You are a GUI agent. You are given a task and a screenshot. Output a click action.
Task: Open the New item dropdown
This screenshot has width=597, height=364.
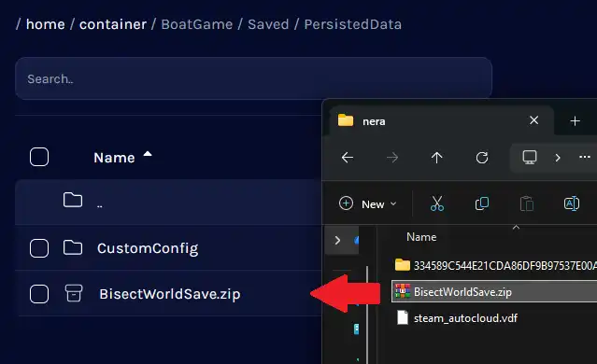(367, 203)
